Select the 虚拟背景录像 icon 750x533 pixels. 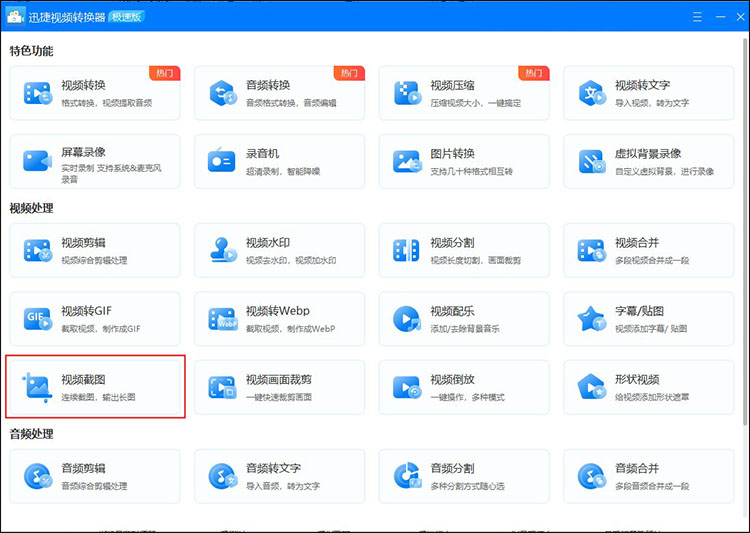point(592,161)
